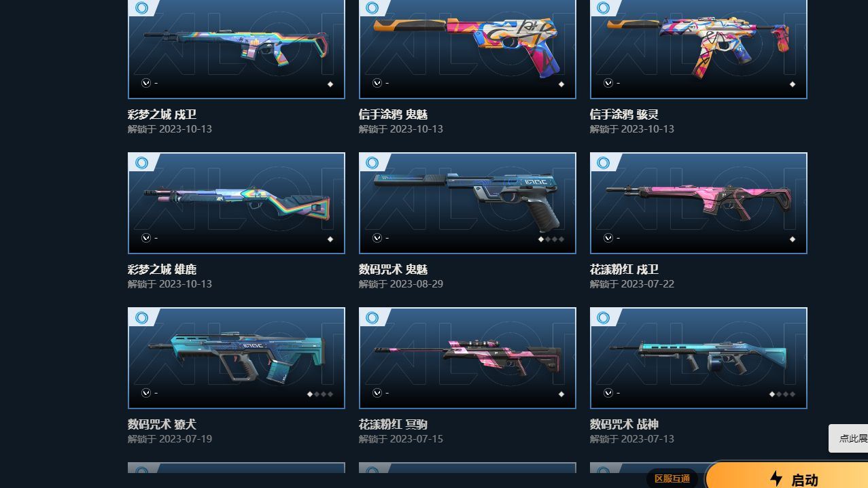868x488 pixels.
Task: Select the 花漾粉红 冥驹 sniper skin image
Action: (467, 358)
